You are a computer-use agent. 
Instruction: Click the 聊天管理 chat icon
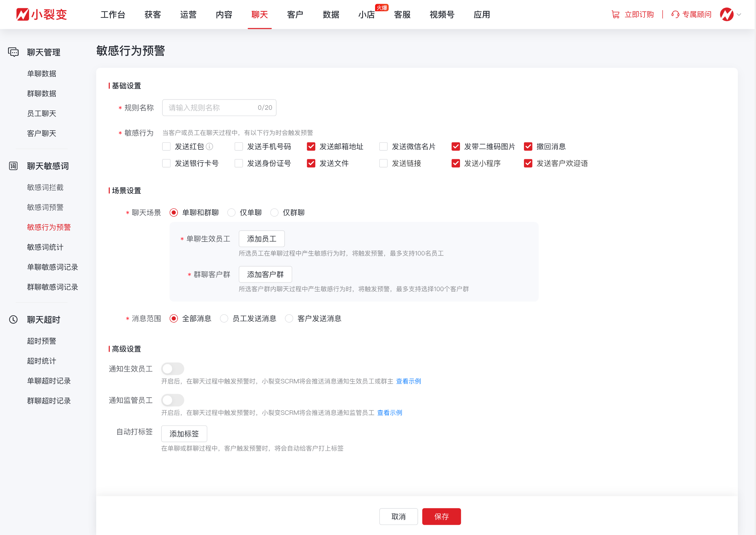pyautogui.click(x=13, y=52)
